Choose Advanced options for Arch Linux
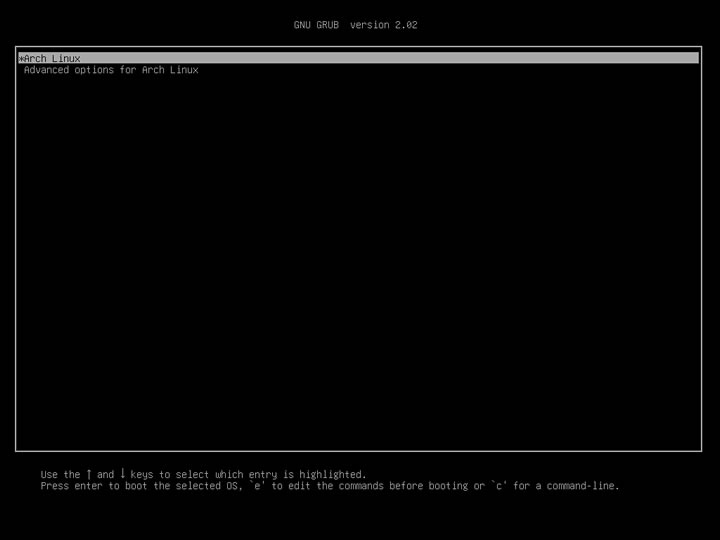 111,70
